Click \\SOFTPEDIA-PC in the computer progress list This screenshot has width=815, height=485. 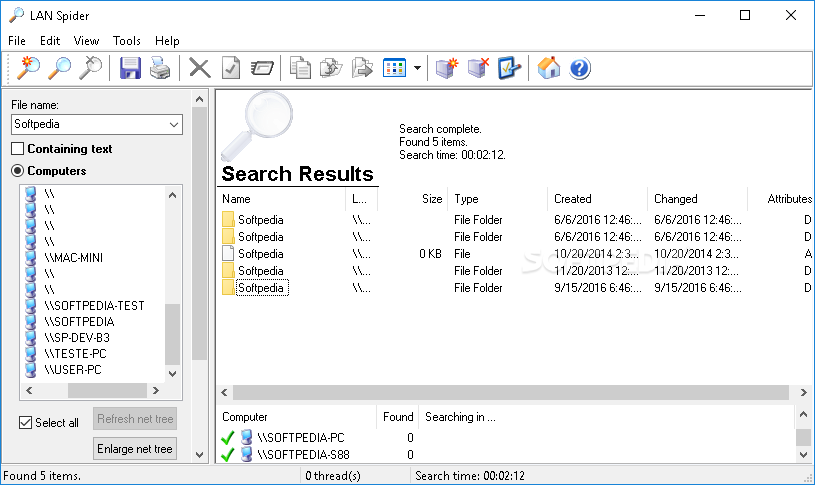point(300,438)
